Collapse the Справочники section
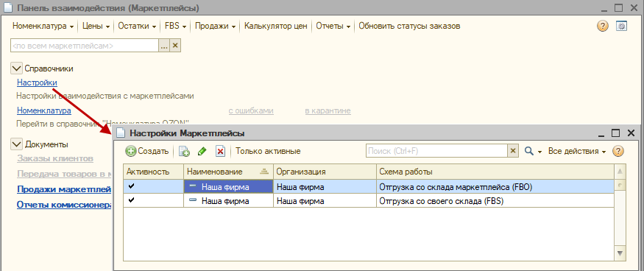 (16, 68)
